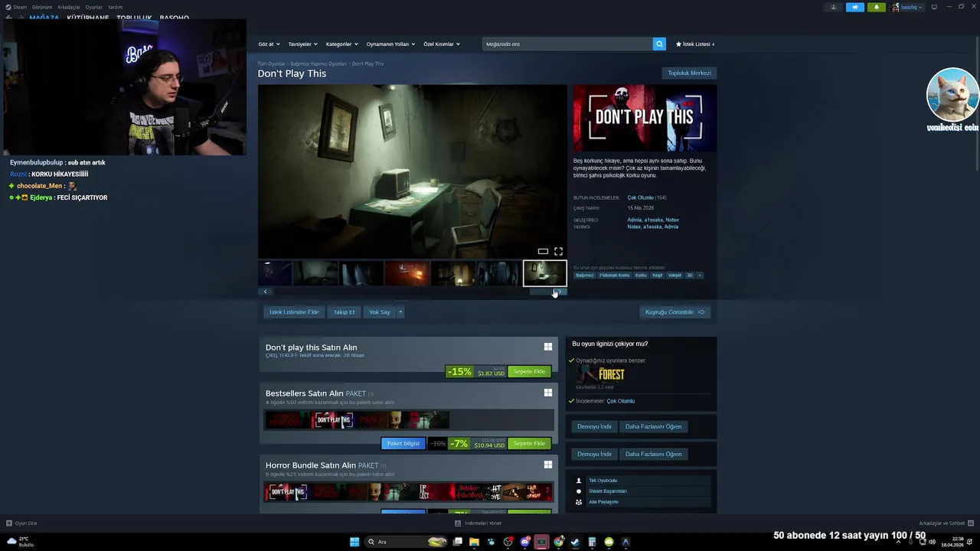
Task: Click the first Demoyu İndir button
Action: click(x=594, y=426)
